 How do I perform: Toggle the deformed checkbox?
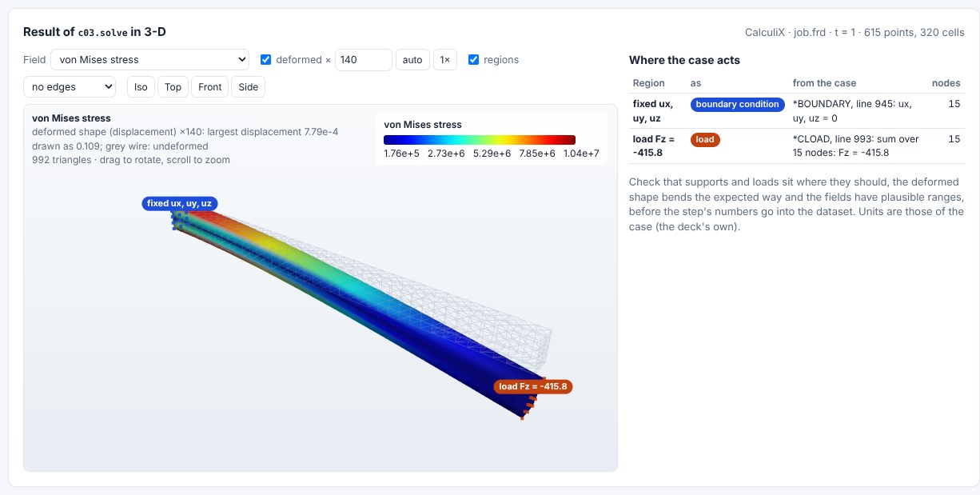tap(266, 60)
